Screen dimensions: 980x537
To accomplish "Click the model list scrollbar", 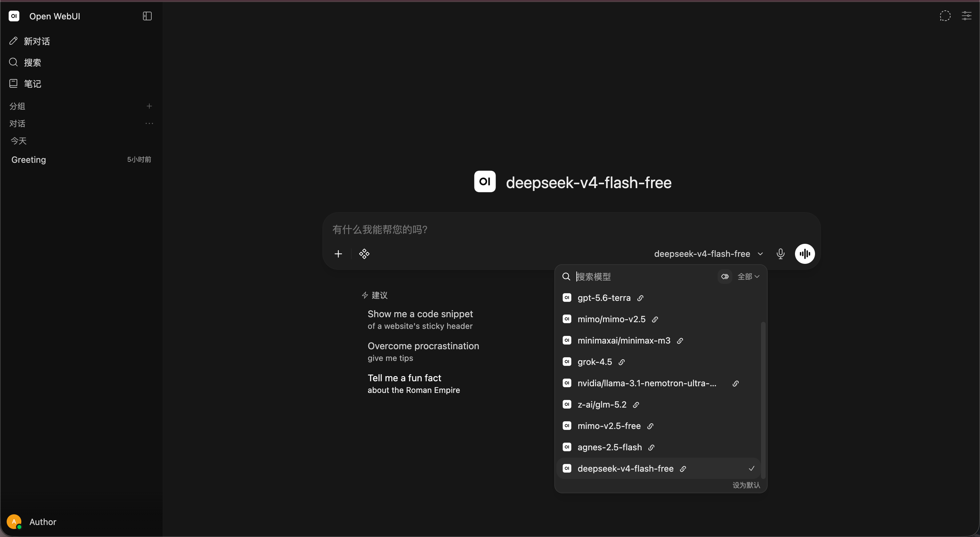I will [763, 400].
